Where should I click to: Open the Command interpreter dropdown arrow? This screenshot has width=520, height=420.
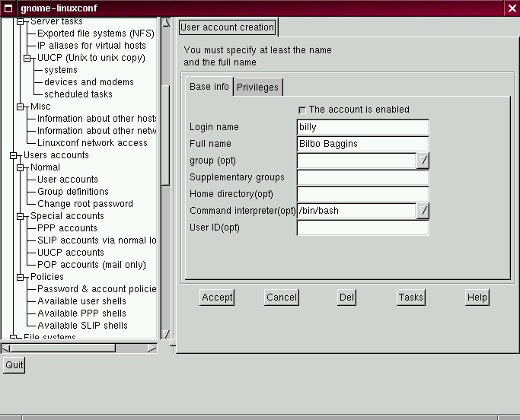pos(423,211)
